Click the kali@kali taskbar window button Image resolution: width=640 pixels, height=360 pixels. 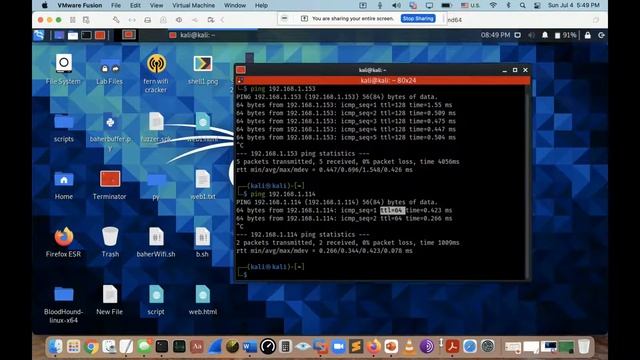[x=192, y=35]
